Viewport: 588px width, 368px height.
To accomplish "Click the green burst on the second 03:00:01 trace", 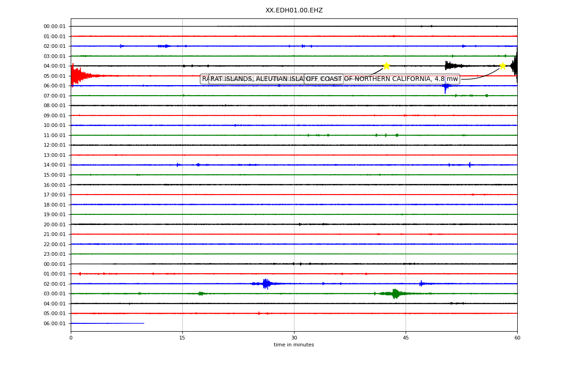I will (395, 293).
